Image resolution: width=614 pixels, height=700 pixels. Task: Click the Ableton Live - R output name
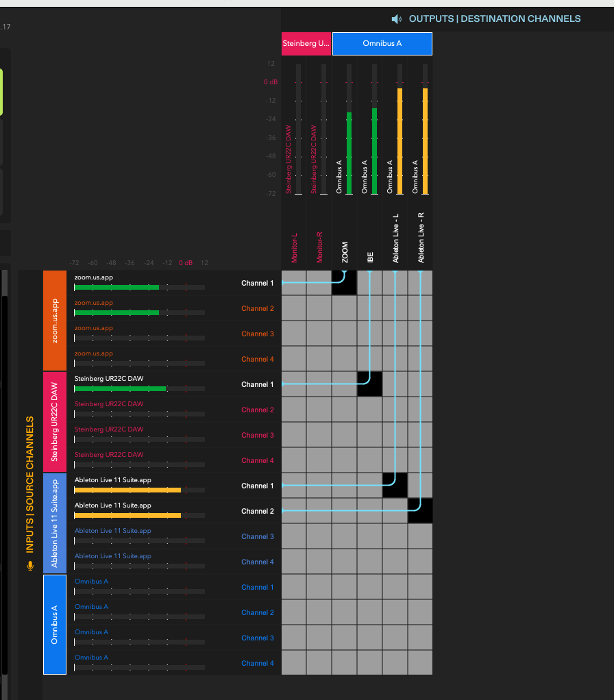[x=421, y=238]
